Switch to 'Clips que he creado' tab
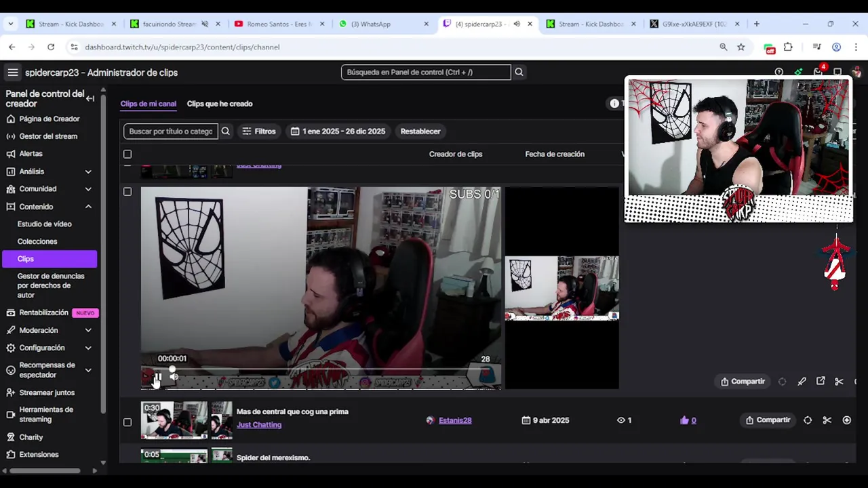This screenshot has width=868, height=488. [220, 104]
